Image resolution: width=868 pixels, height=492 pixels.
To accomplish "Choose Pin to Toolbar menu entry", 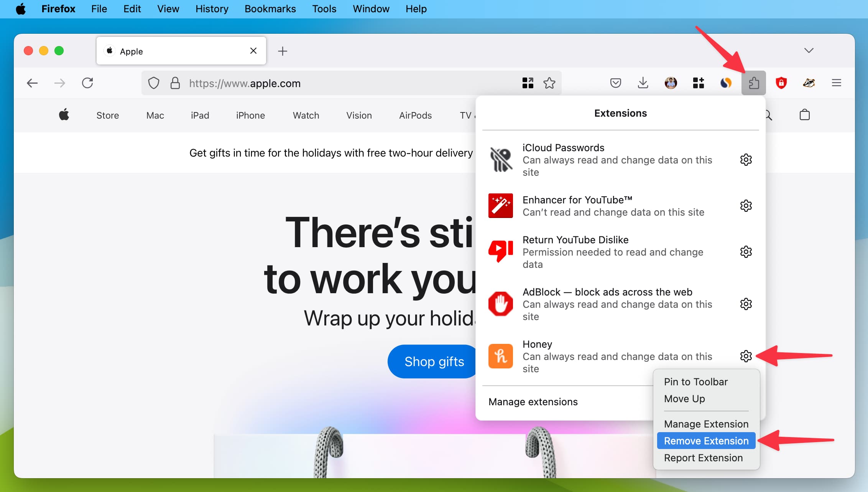I will (695, 381).
